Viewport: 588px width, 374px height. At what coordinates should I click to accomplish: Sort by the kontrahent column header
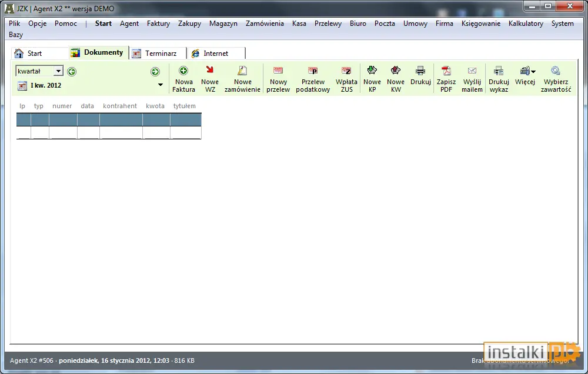(119, 106)
